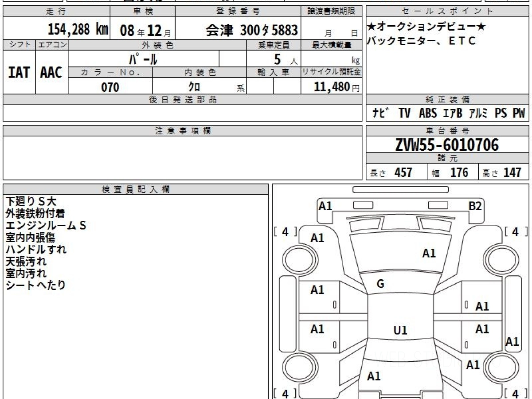Click the 走行 column header

tap(56, 12)
